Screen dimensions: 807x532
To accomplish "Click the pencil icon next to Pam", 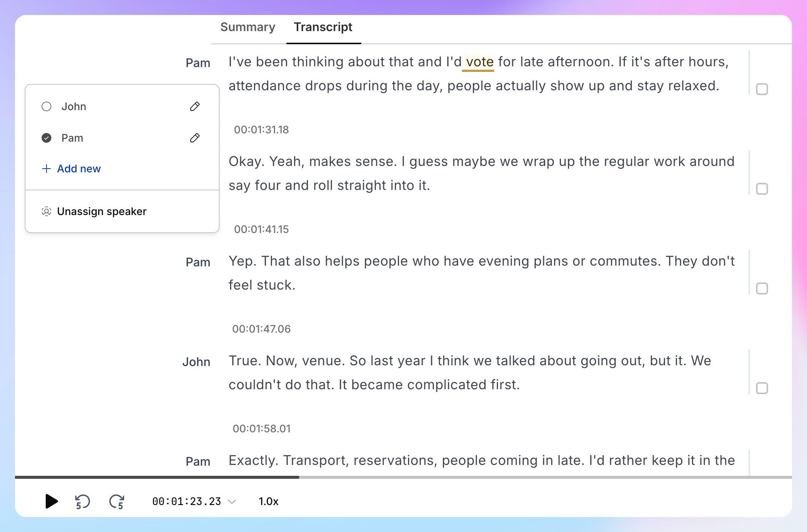I will click(195, 138).
